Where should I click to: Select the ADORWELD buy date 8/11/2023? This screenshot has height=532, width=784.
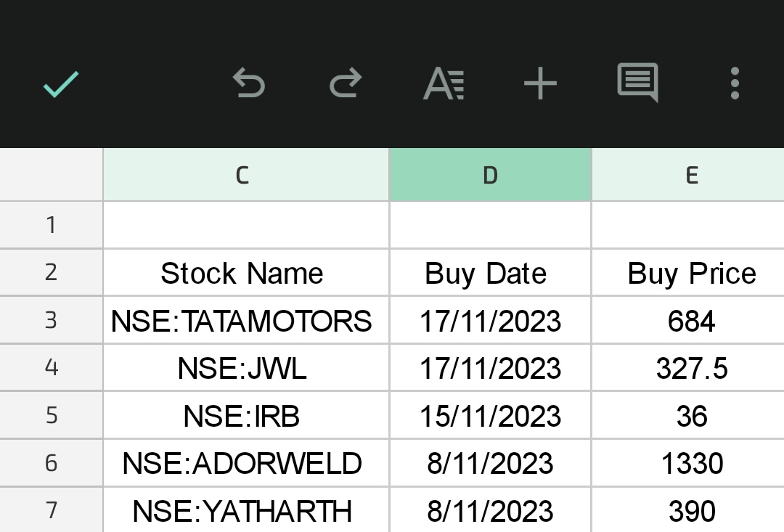point(490,463)
